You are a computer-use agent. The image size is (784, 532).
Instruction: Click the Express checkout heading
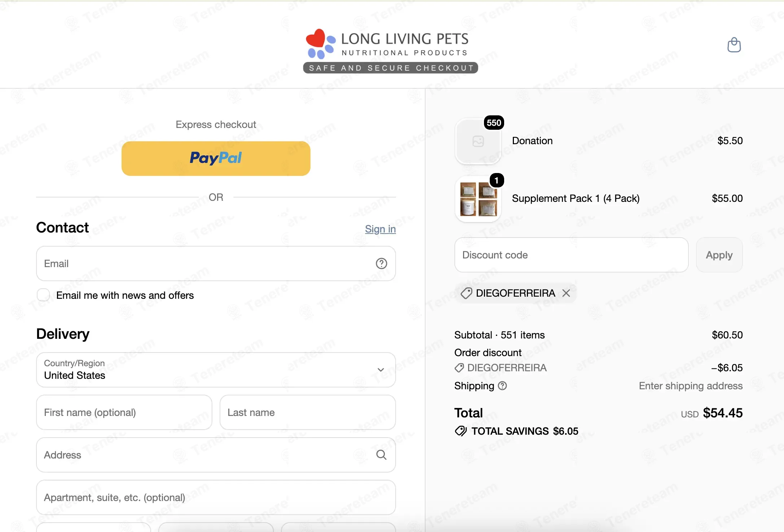pyautogui.click(x=216, y=124)
